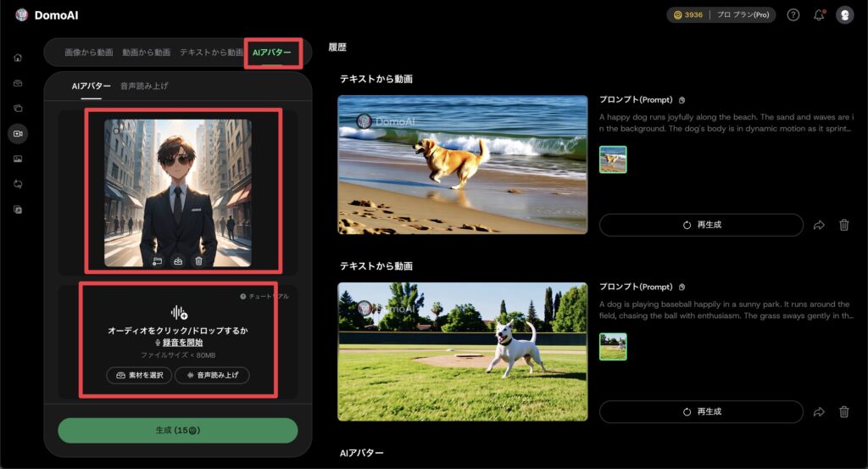Click the add audio waveform icon
Image resolution: width=868 pixels, height=469 pixels.
coord(178,313)
